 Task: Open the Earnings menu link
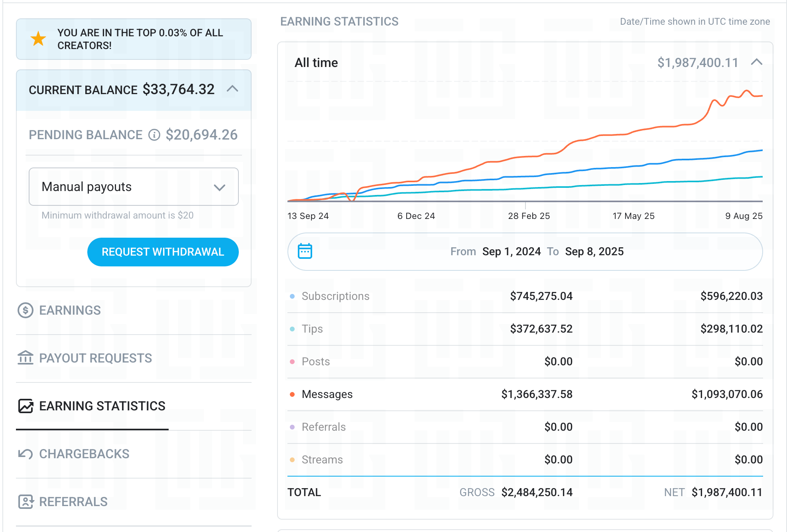(70, 310)
